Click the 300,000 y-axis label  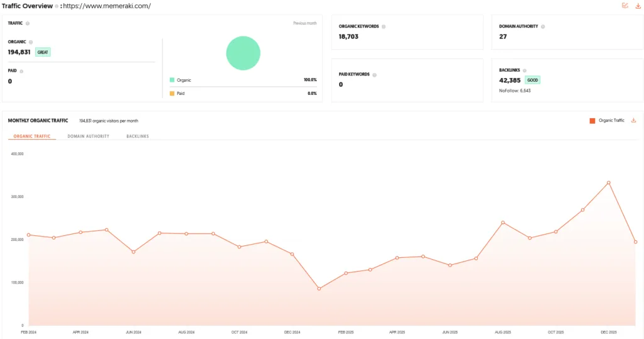tap(17, 197)
